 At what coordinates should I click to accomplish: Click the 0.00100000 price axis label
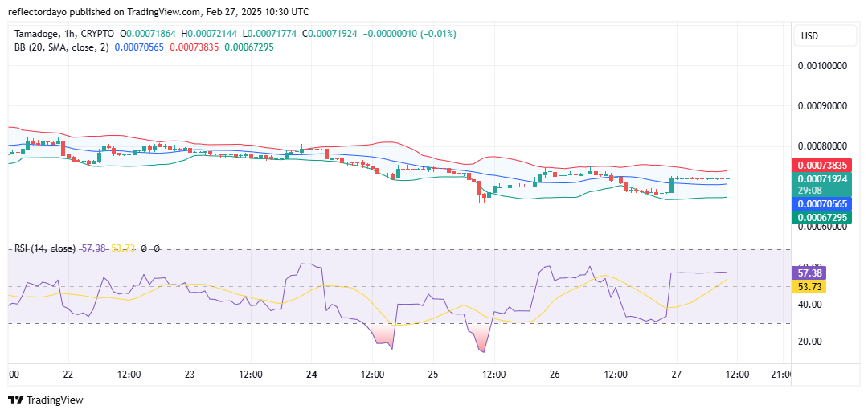[823, 65]
